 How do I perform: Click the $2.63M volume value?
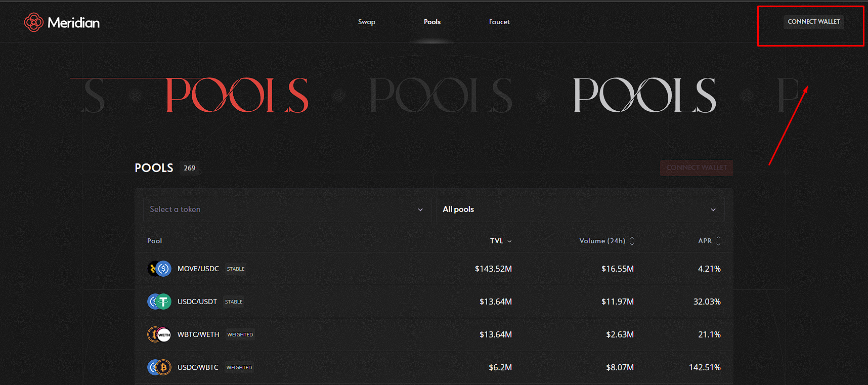(620, 334)
